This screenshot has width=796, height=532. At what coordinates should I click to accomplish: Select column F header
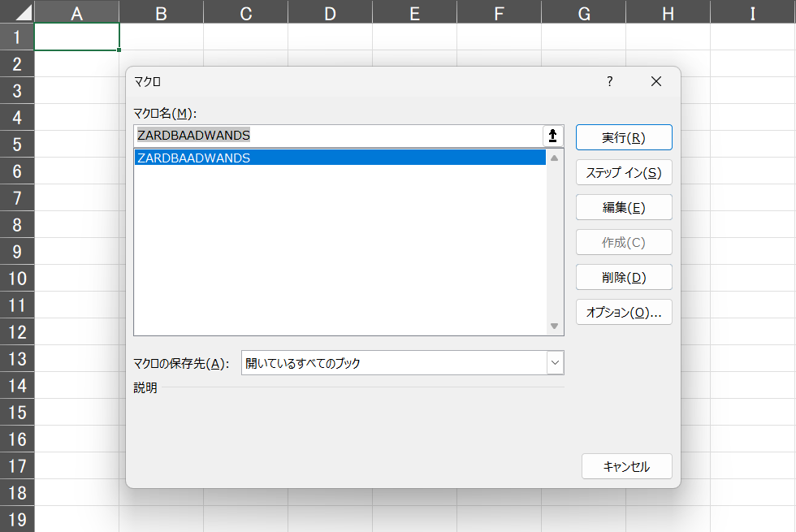tap(499, 11)
